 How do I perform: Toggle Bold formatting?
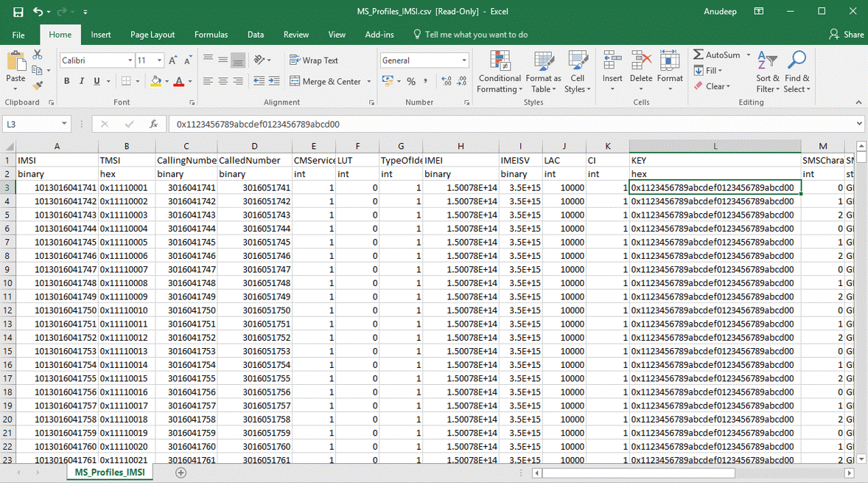66,81
